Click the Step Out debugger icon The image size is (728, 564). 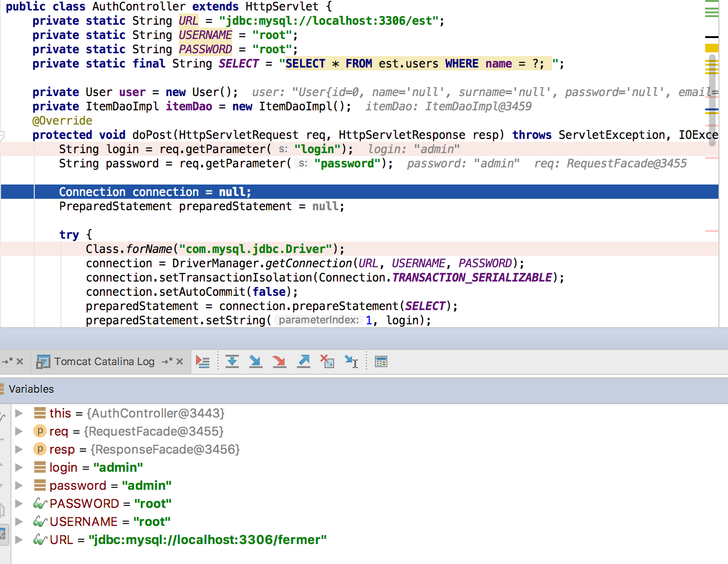click(304, 362)
